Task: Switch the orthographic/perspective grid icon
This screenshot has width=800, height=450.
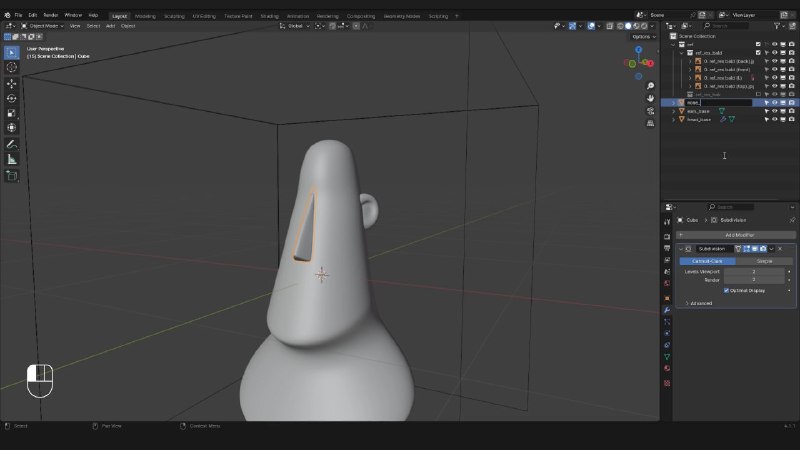Action: (x=650, y=123)
